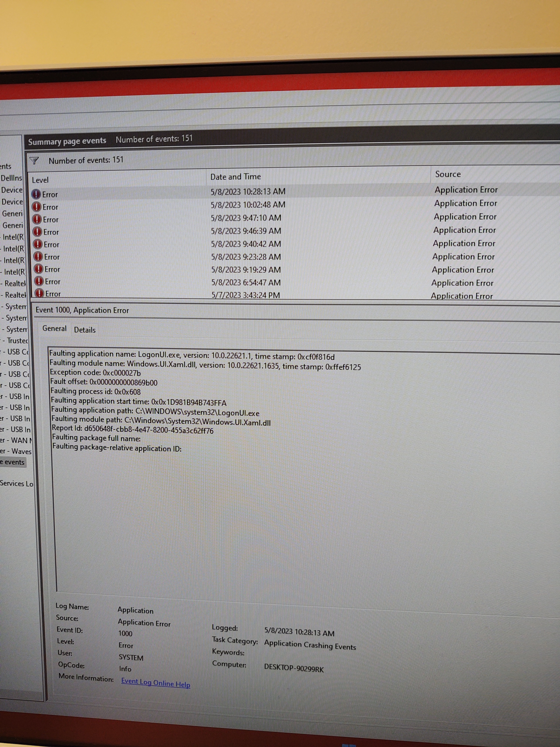This screenshot has height=747, width=560.
Task: Sort by Level column header
Action: pos(40,180)
